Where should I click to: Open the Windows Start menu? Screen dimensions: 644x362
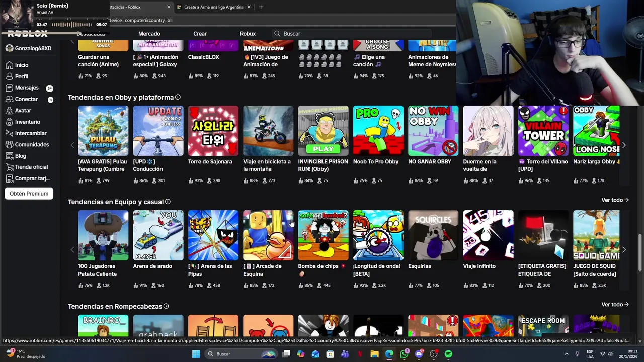click(x=196, y=354)
